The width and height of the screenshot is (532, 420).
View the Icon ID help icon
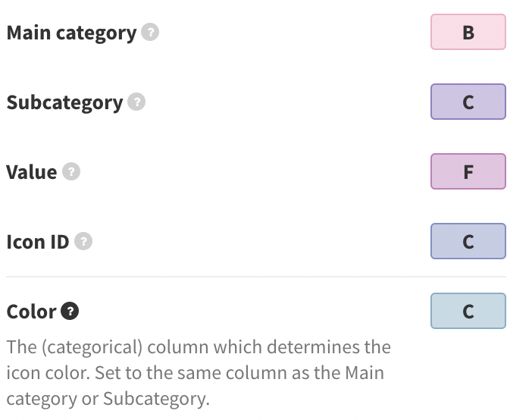(83, 241)
